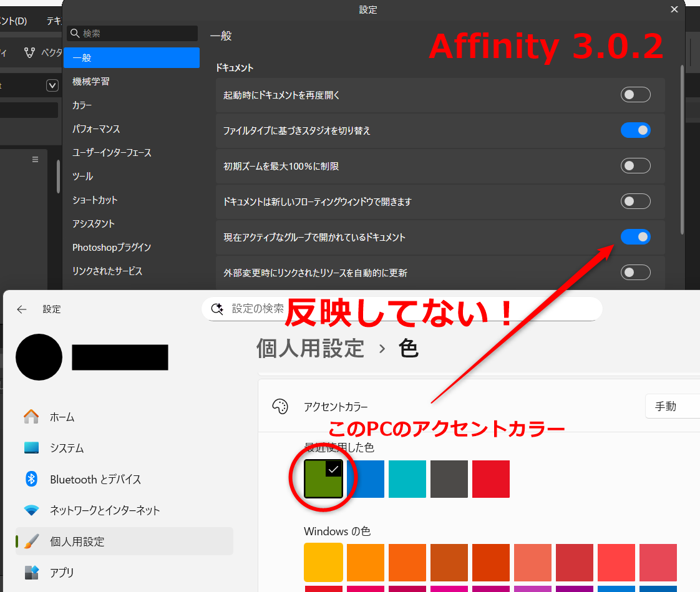Open the アクセントカラー 手動 dropdown
The height and width of the screenshot is (592, 700).
(671, 406)
